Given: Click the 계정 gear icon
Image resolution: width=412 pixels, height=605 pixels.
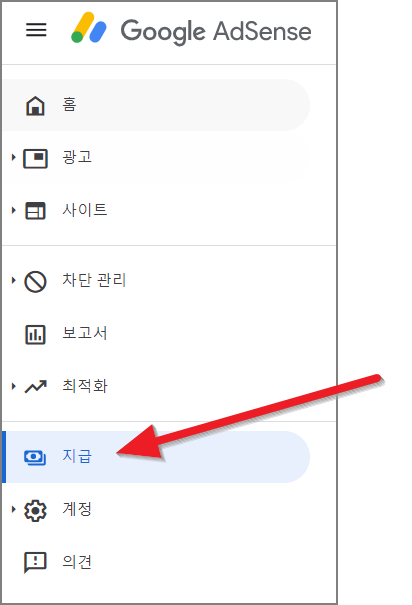Looking at the screenshot, I should coord(35,510).
